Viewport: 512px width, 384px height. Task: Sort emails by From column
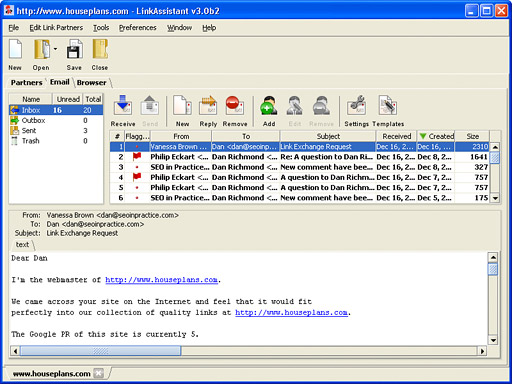point(181,136)
